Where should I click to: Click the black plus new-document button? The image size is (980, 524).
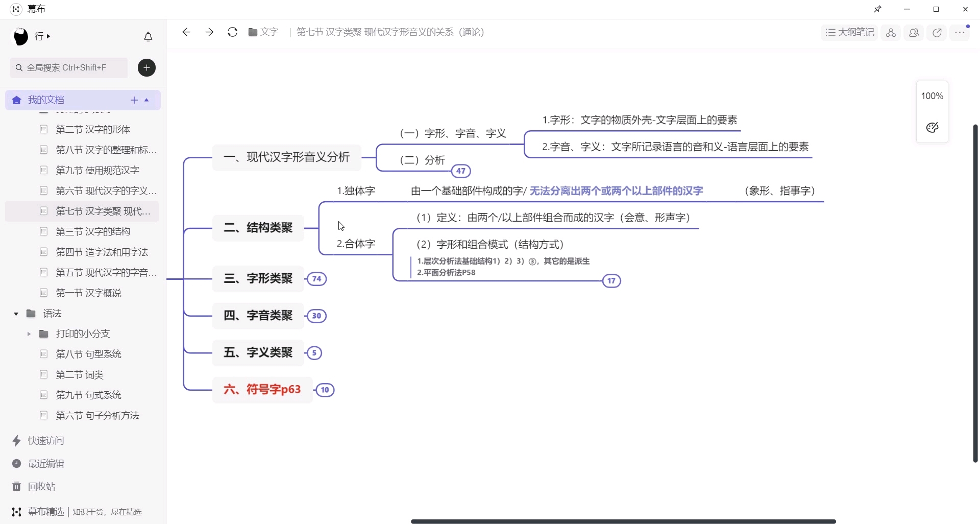pyautogui.click(x=147, y=68)
